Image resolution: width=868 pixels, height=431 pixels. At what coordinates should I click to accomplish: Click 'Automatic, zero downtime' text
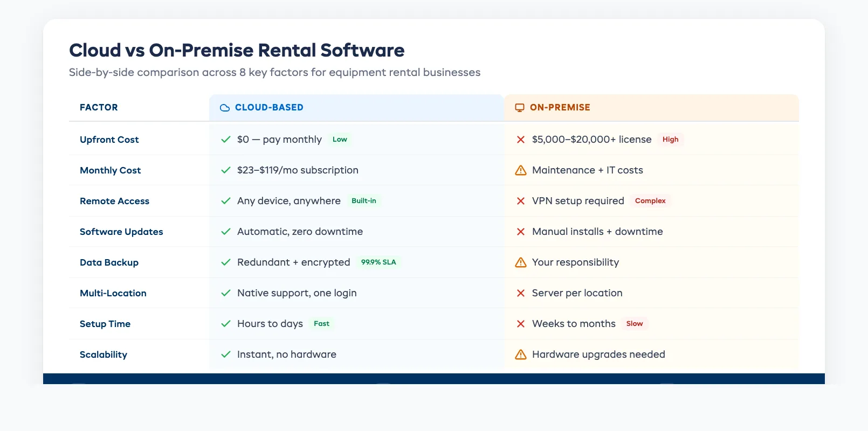tap(300, 232)
